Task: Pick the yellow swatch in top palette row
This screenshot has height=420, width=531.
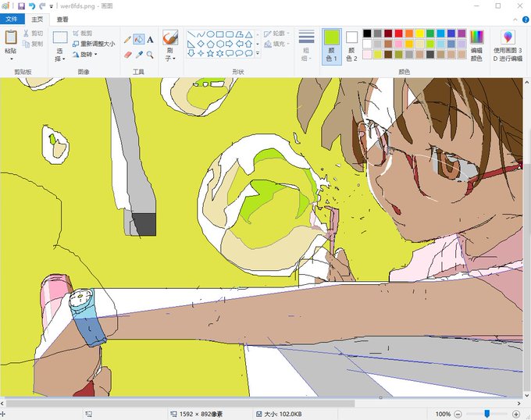Action: tap(419, 33)
